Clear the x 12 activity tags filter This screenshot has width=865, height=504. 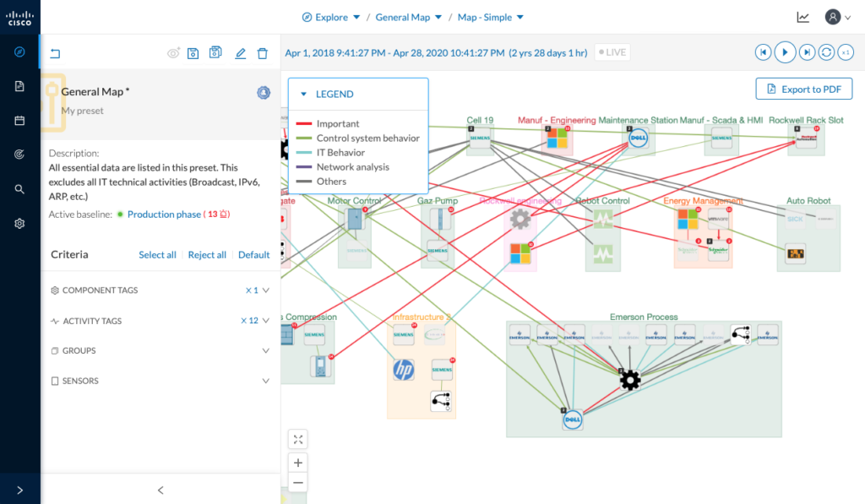click(x=249, y=320)
